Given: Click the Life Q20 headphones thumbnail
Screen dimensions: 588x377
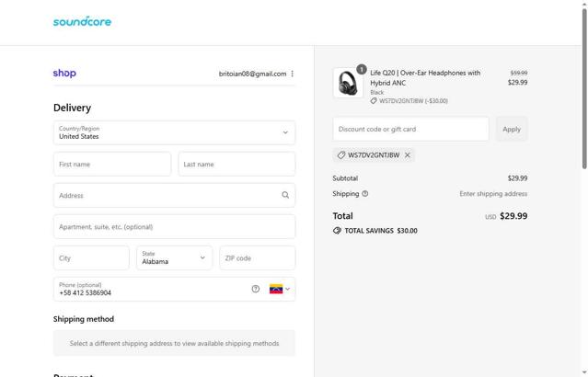Looking at the screenshot, I should click(348, 83).
